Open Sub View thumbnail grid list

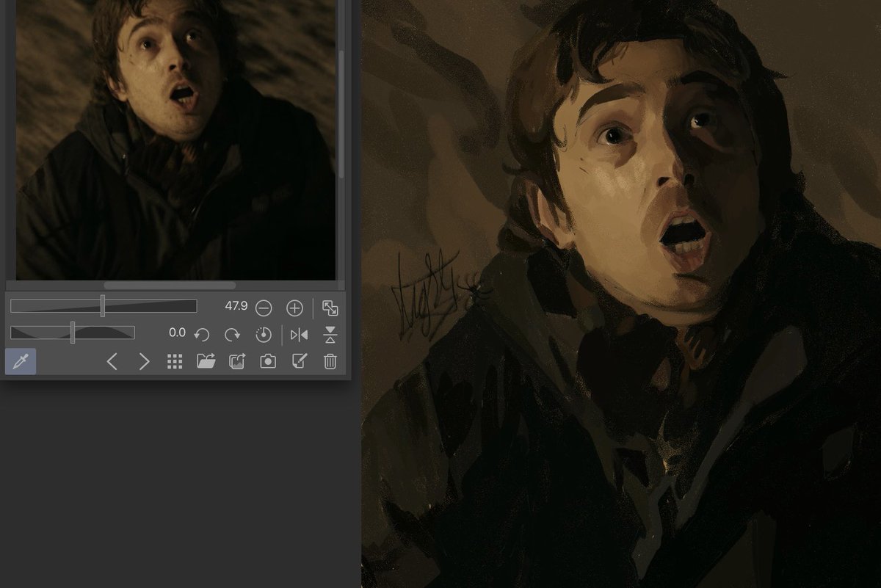pos(175,361)
